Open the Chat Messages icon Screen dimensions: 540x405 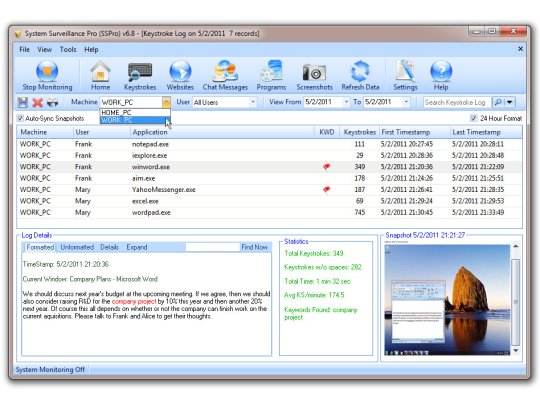coord(225,75)
